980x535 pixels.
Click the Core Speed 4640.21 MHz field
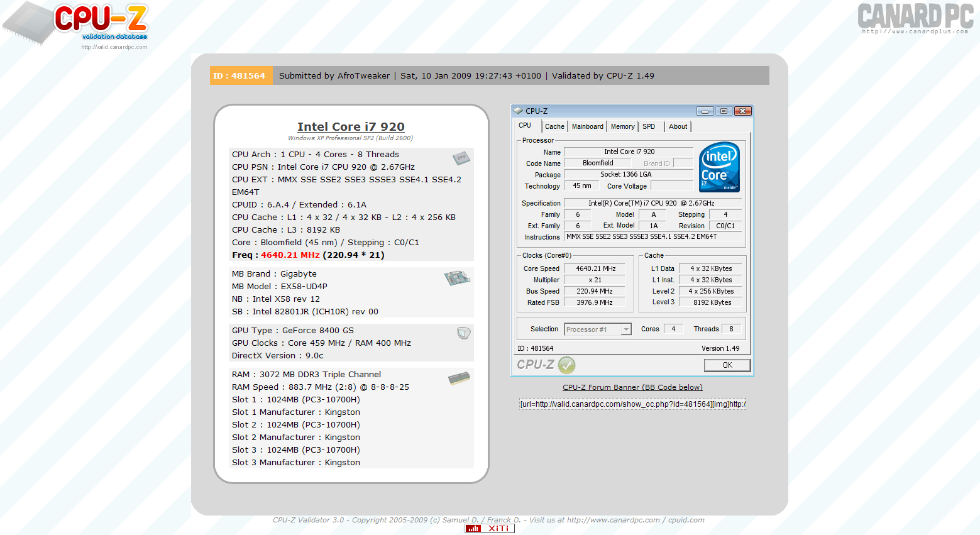pyautogui.click(x=595, y=268)
